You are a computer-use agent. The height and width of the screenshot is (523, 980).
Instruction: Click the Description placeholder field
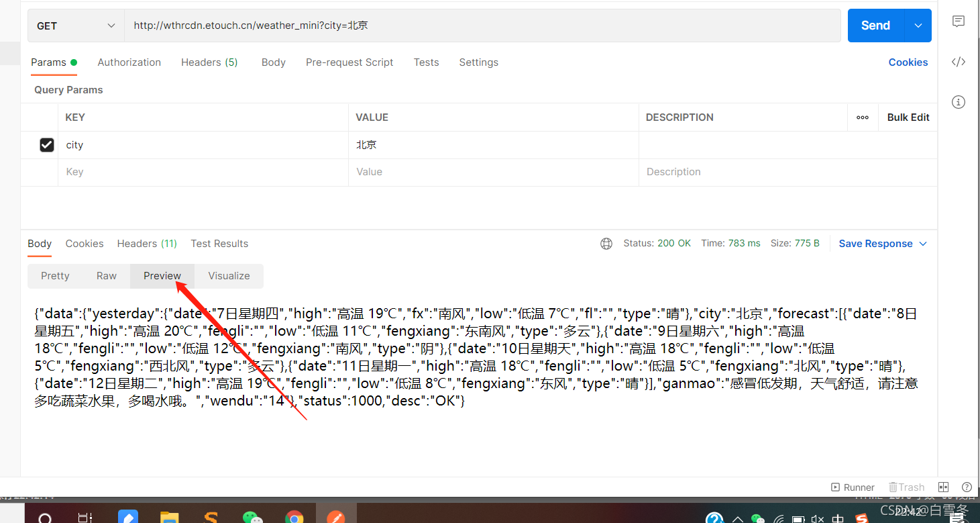tap(788, 172)
